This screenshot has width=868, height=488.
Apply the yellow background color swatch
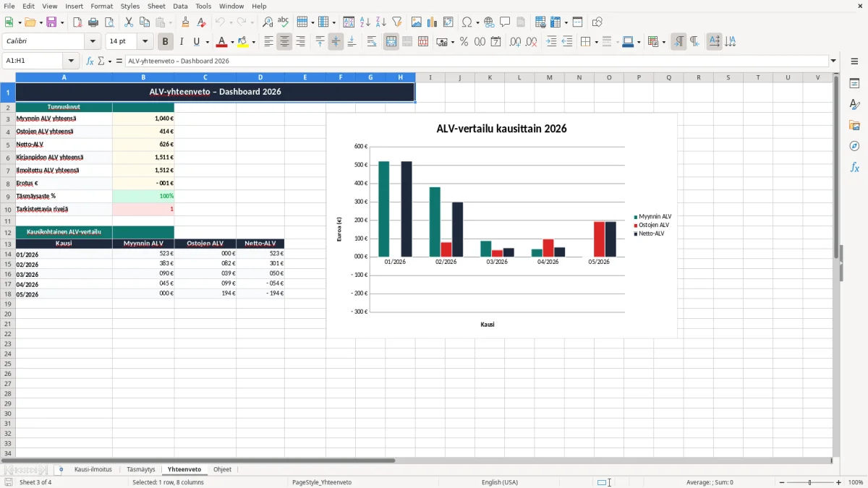pyautogui.click(x=242, y=42)
